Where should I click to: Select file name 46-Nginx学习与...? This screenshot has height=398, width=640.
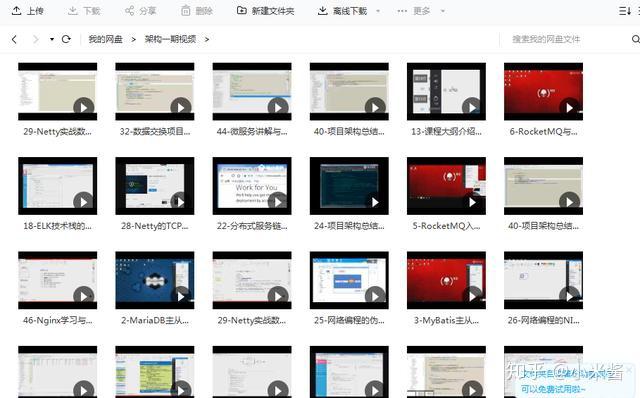(58, 320)
